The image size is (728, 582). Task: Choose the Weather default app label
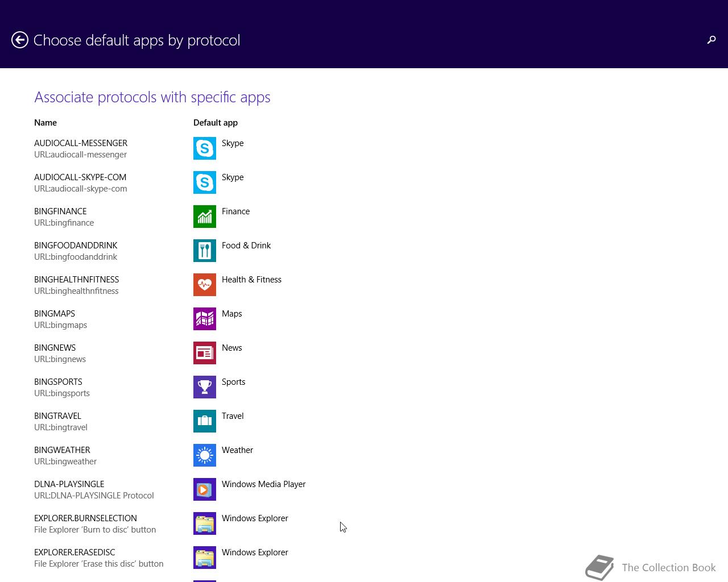237,450
